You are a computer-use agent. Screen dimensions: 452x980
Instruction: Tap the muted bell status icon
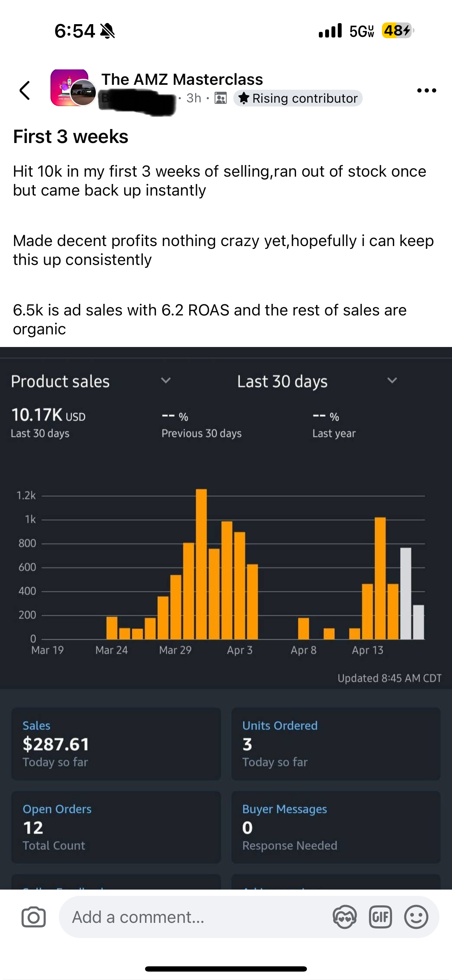coord(107,31)
